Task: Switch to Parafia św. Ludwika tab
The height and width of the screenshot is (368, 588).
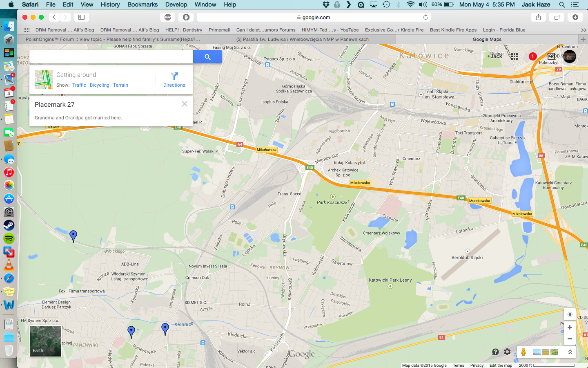Action: [x=303, y=39]
